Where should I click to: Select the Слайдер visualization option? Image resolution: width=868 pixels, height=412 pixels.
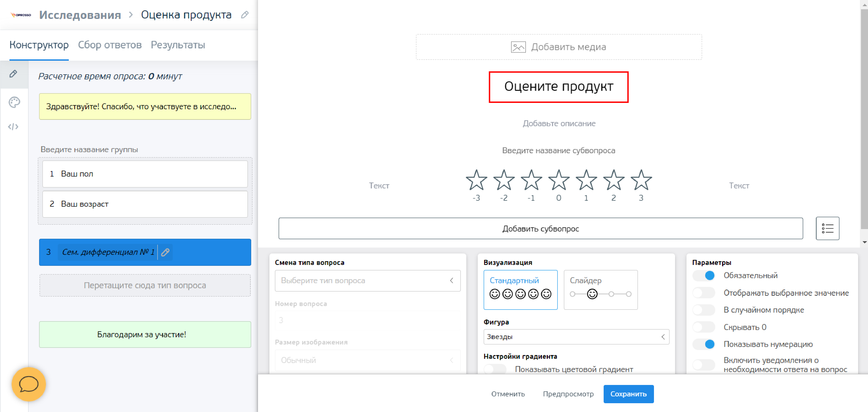point(600,290)
